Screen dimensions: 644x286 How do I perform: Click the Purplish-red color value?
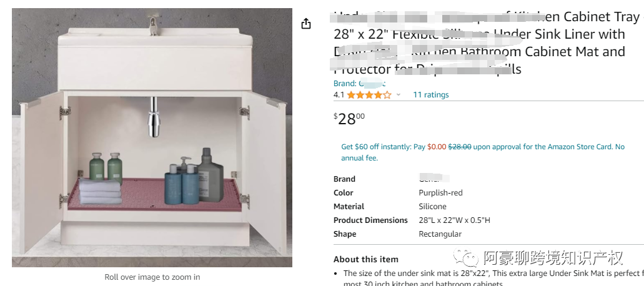[x=440, y=193]
